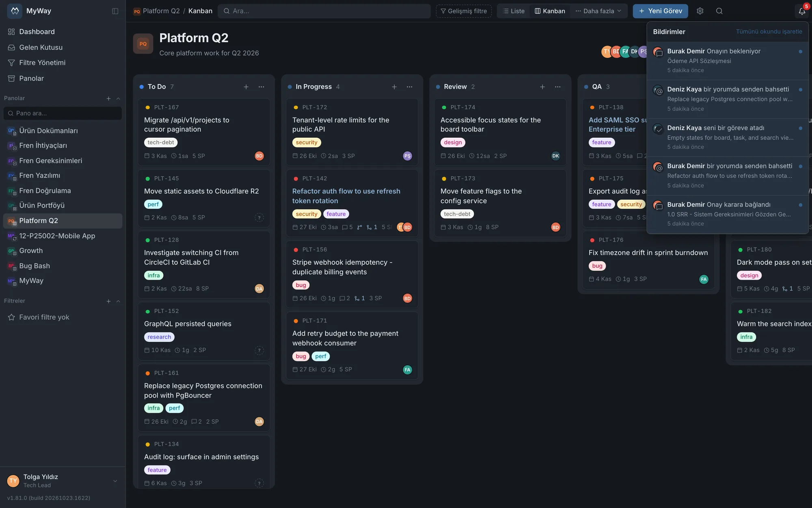Open the Growth board
Viewport: 812px width, 508px height.
pos(63,251)
